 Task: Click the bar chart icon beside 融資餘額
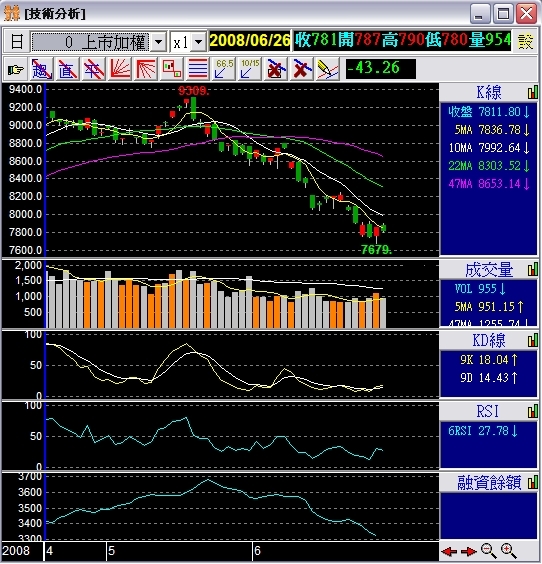pos(533,482)
